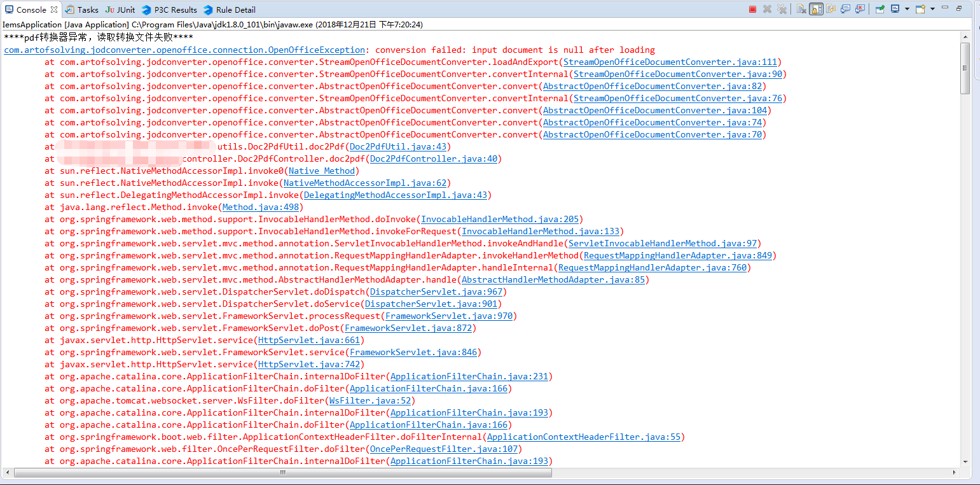This screenshot has width=980, height=485.
Task: Clear the console output
Action: click(801, 9)
